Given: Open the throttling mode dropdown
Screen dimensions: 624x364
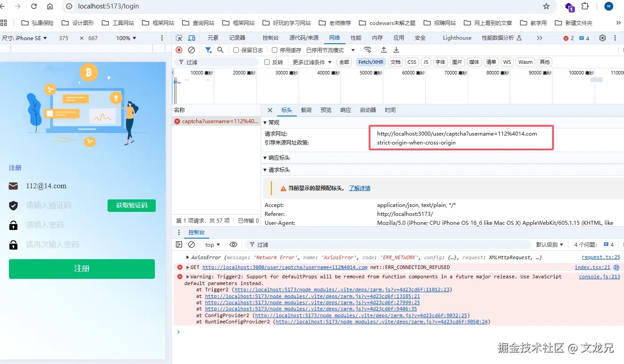Looking at the screenshot, I should coord(331,50).
